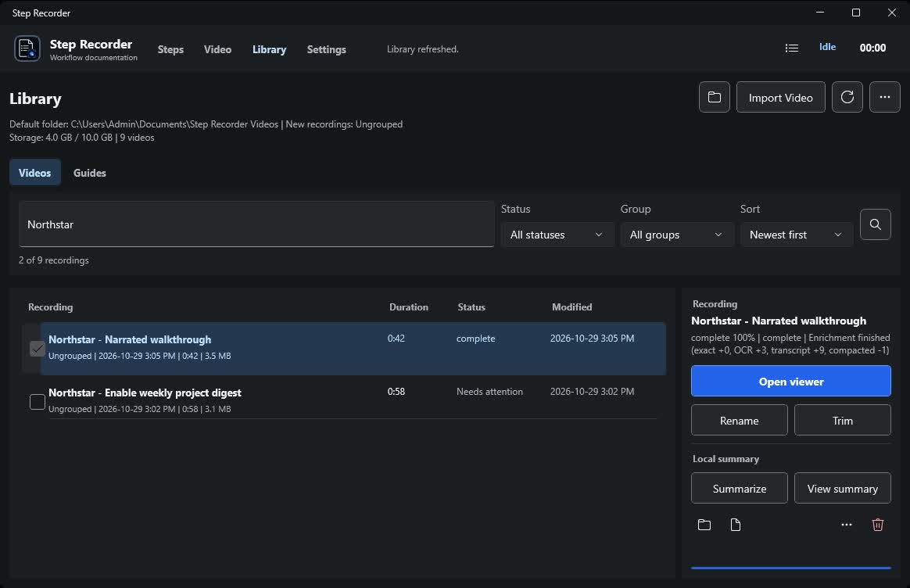Image resolution: width=910 pixels, height=588 pixels.
Task: Click the Library refreshed status message
Action: click(x=422, y=49)
